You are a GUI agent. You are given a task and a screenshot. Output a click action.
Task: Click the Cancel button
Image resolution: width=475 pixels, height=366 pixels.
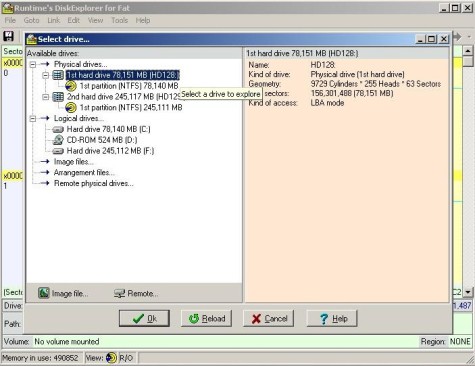tap(269, 318)
